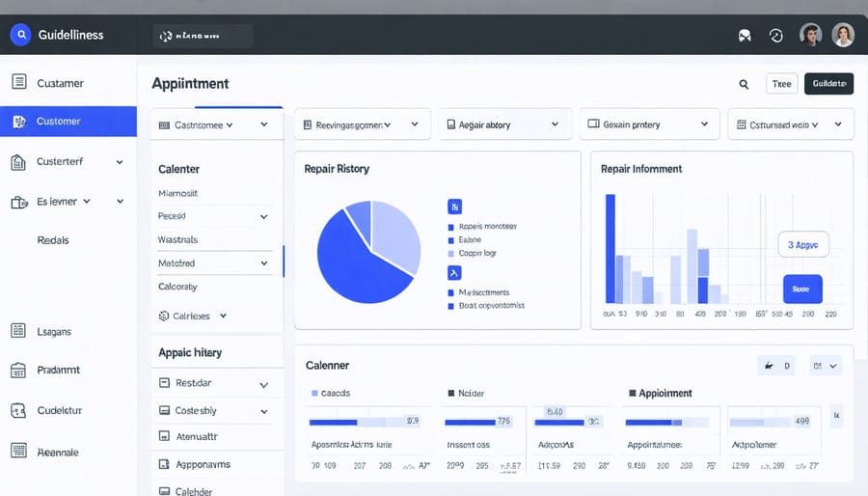This screenshot has height=496, width=868.
Task: Toggle the box icon beside Costesbily
Action: 164,411
